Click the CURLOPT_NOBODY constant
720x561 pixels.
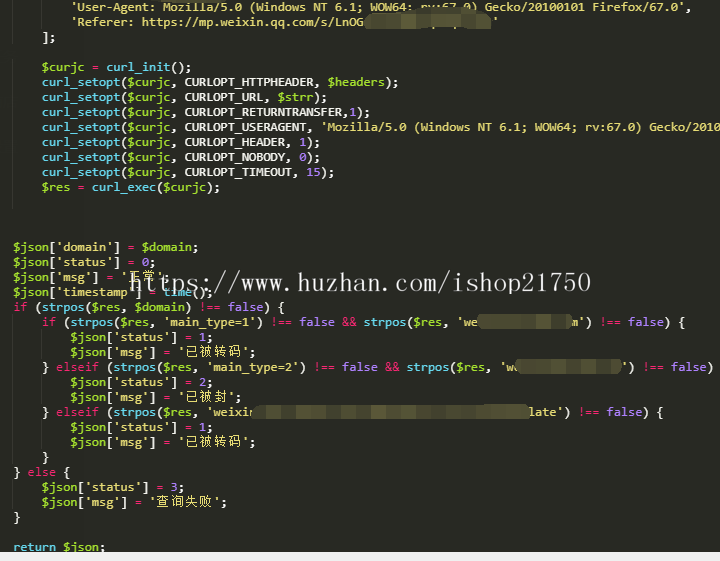pos(235,157)
